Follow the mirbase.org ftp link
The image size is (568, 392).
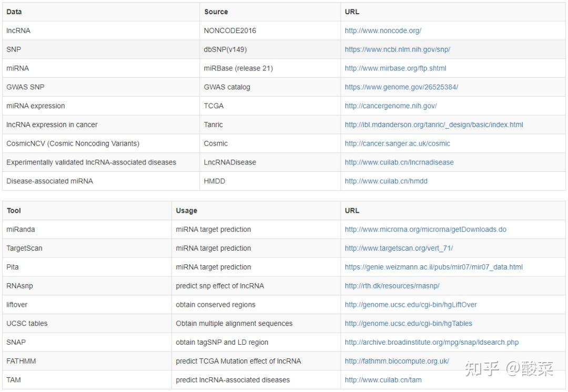point(395,68)
